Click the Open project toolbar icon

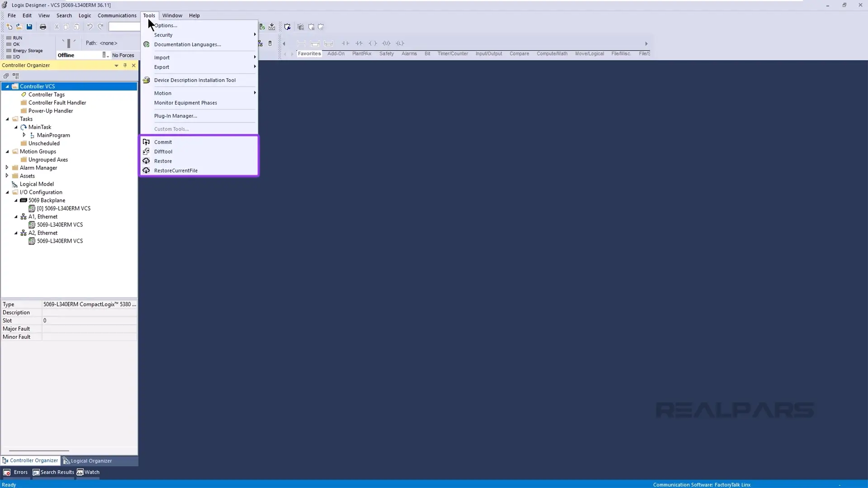pos(19,27)
